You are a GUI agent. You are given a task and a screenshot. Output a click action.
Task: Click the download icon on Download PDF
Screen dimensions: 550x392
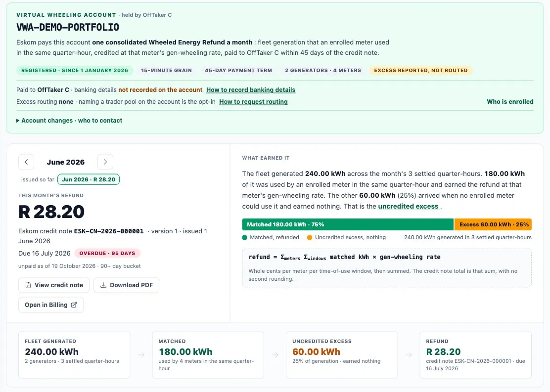coord(103,285)
